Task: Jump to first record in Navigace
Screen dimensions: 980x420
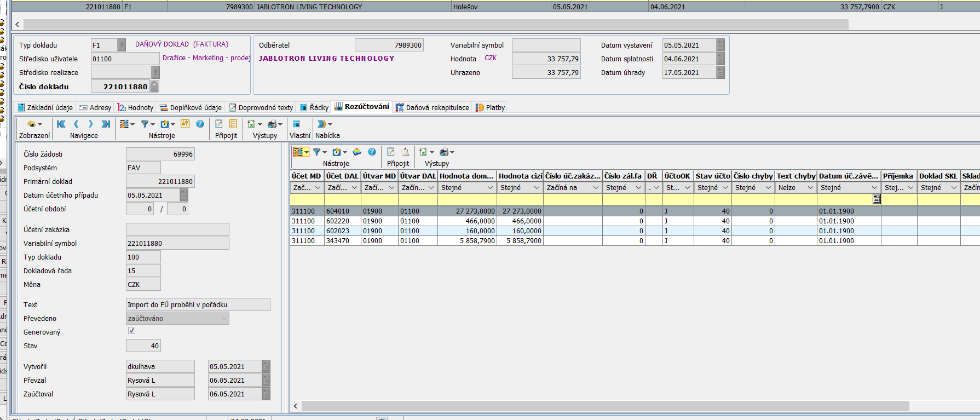Action: pyautogui.click(x=61, y=124)
